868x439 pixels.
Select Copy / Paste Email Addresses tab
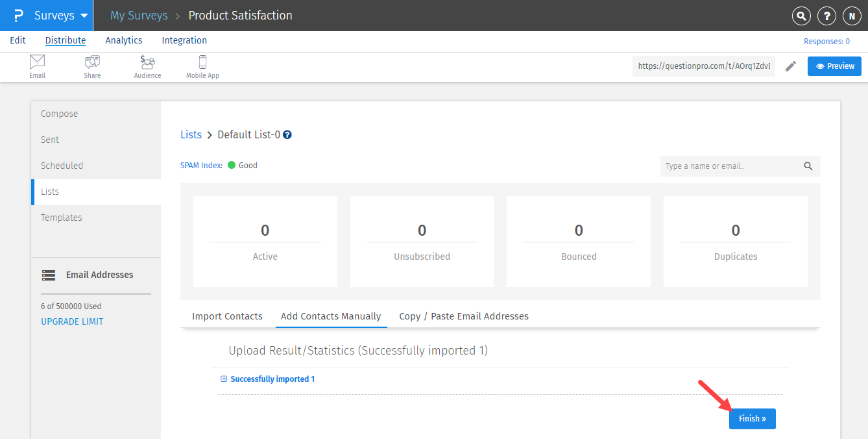(463, 316)
